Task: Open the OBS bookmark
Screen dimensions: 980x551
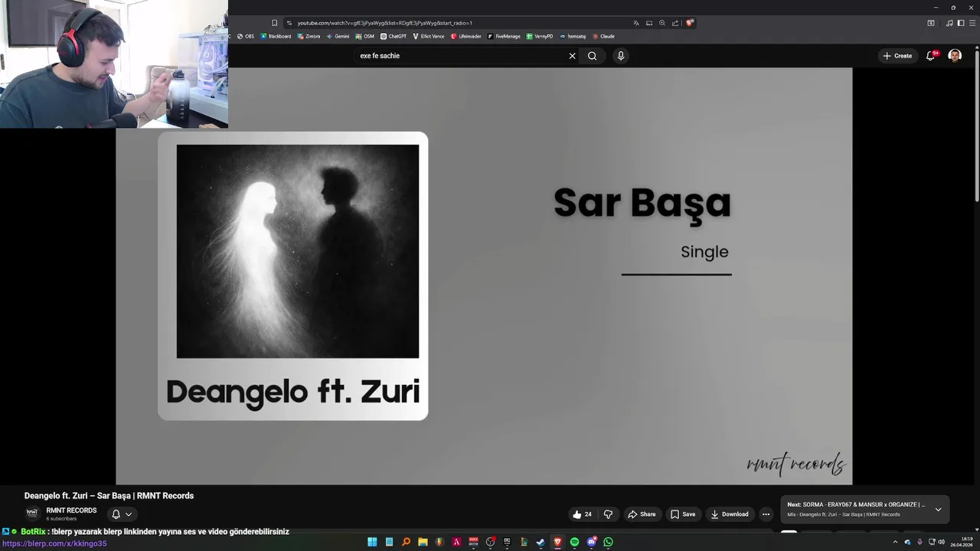Action: point(246,36)
